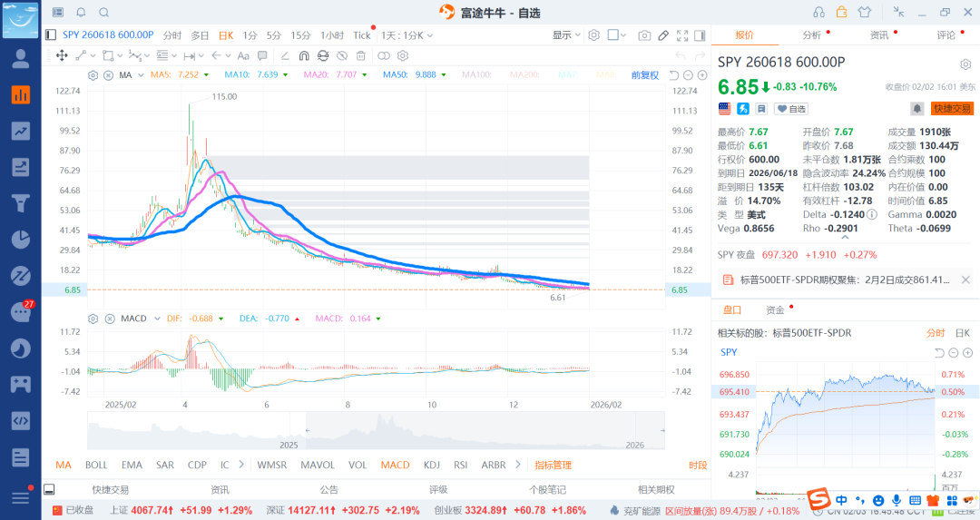Select the KDJ indicator
The height and width of the screenshot is (520, 980).
click(x=432, y=465)
